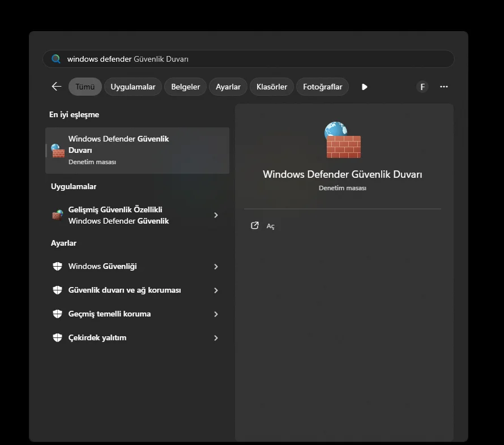Open the Geçmiş temelli koruma setting
The width and height of the screenshot is (504, 445).
[x=109, y=314]
